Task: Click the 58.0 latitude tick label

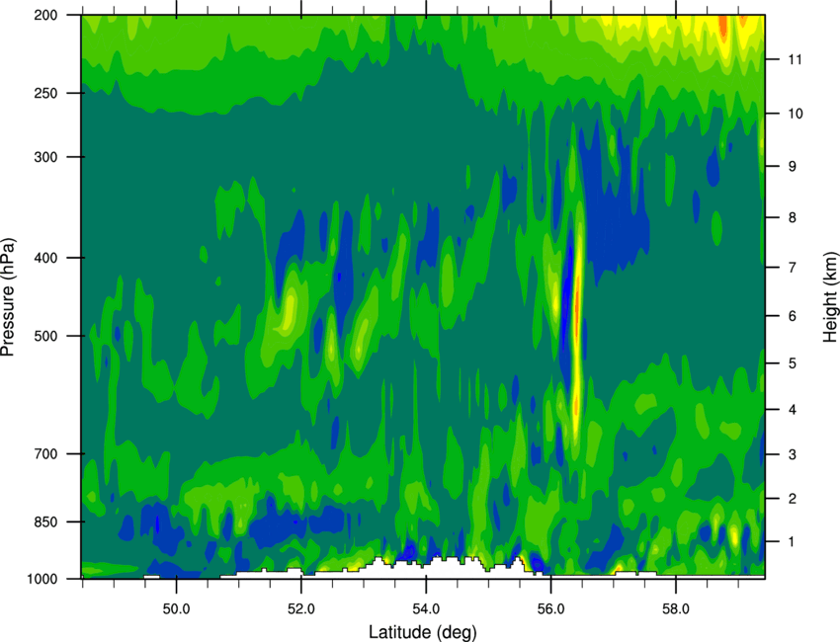Action: pos(676,609)
